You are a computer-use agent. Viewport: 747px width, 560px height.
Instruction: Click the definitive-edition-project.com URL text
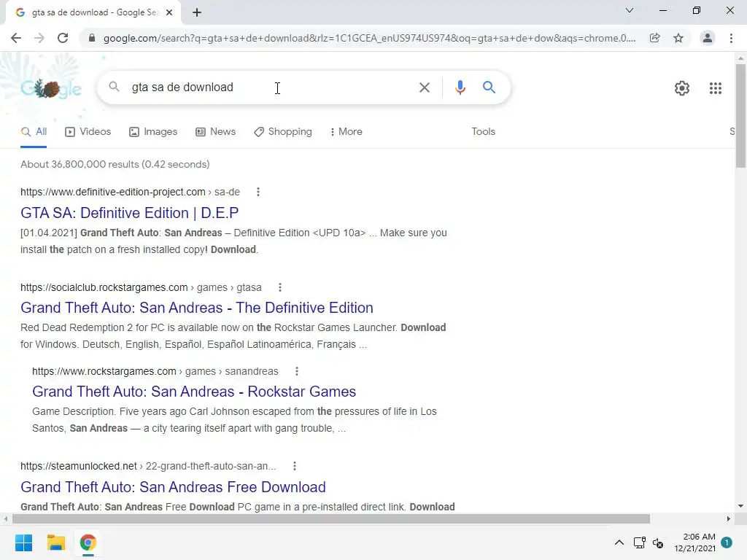113,192
